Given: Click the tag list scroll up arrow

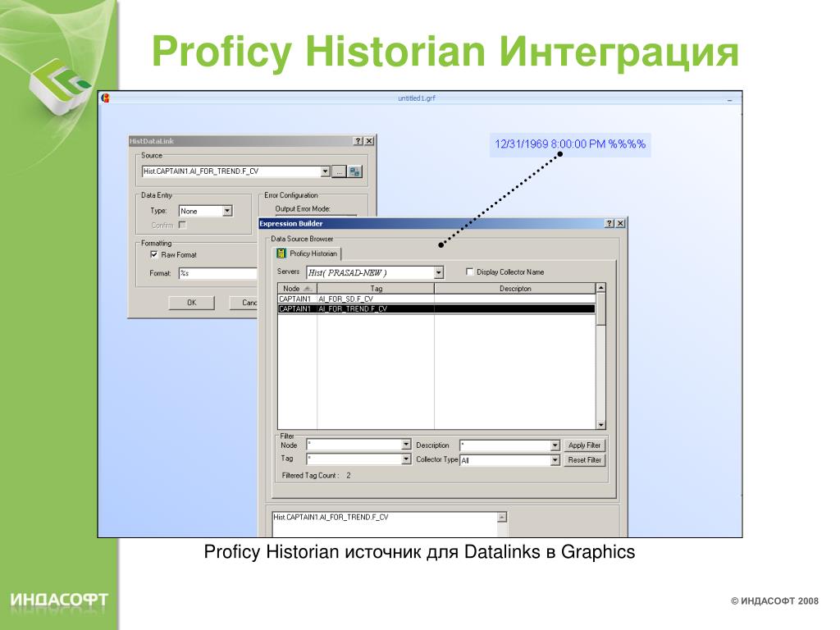Looking at the screenshot, I should click(601, 288).
